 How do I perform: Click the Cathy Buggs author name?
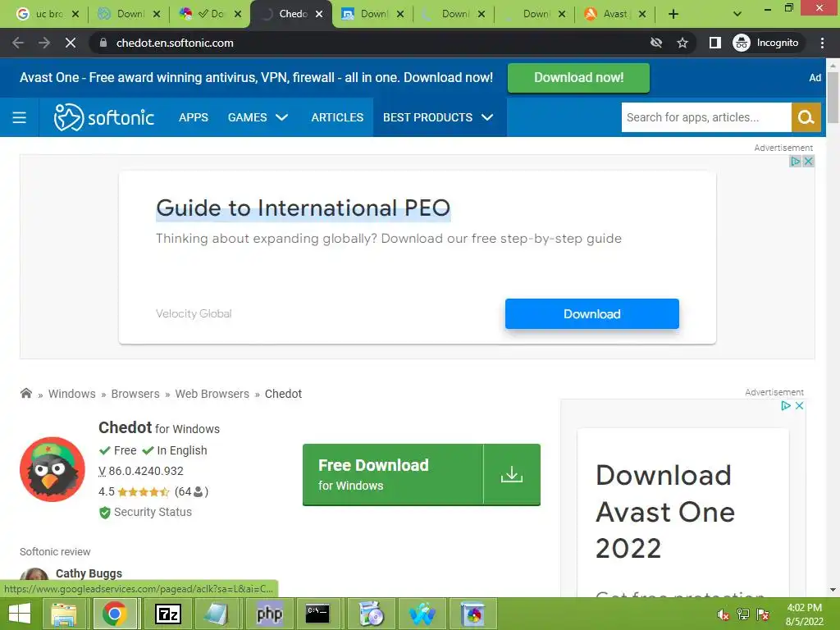[89, 573]
